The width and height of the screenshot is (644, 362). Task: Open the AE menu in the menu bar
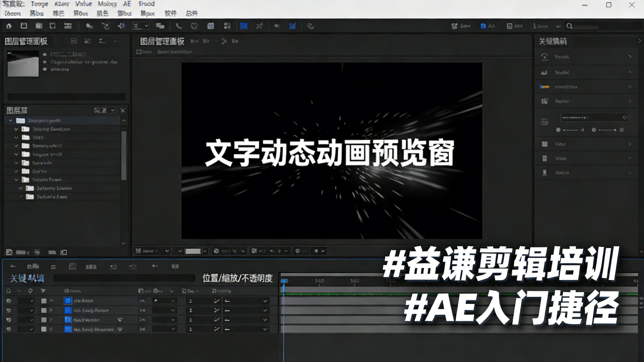tap(127, 4)
